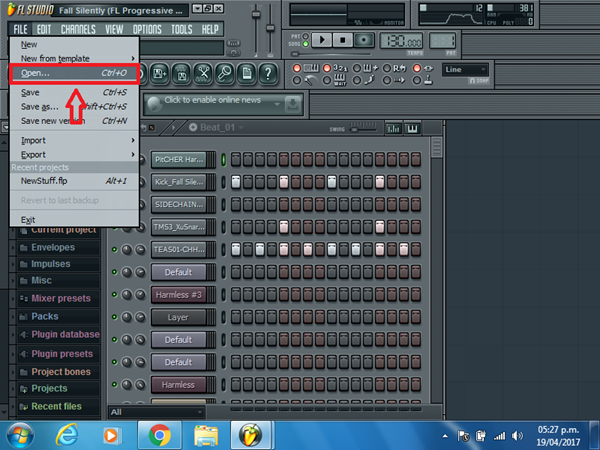Viewport: 600px width, 450px height.
Task: Toggle the 3-2-1 countdown before recording
Action: click(327, 68)
